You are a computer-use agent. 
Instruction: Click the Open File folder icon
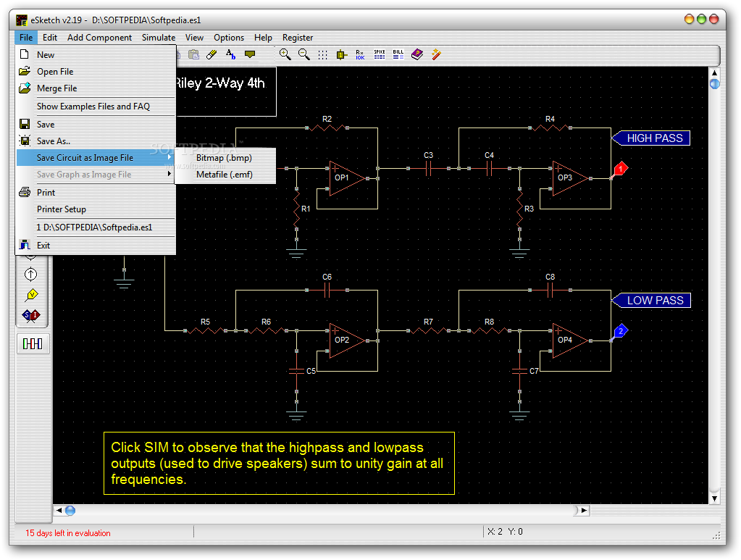tap(25, 72)
